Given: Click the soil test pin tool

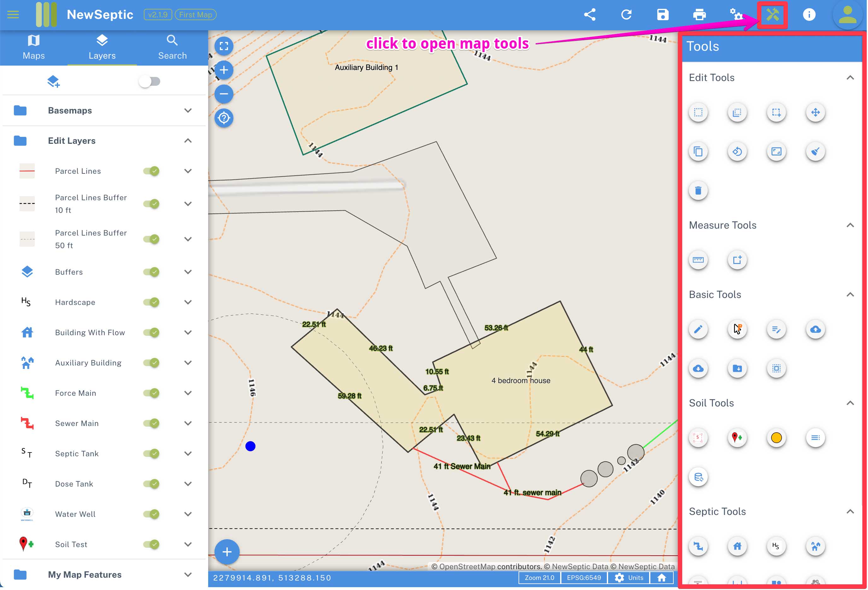Looking at the screenshot, I should point(736,437).
